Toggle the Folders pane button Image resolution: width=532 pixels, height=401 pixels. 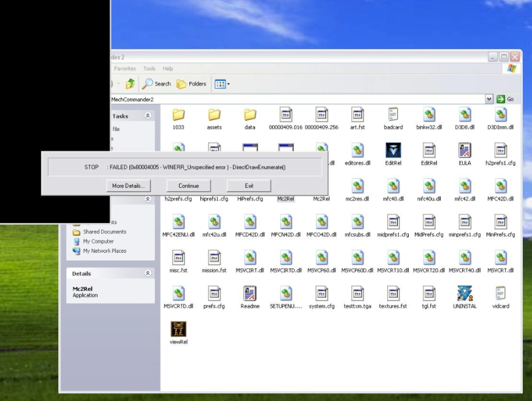tap(192, 84)
